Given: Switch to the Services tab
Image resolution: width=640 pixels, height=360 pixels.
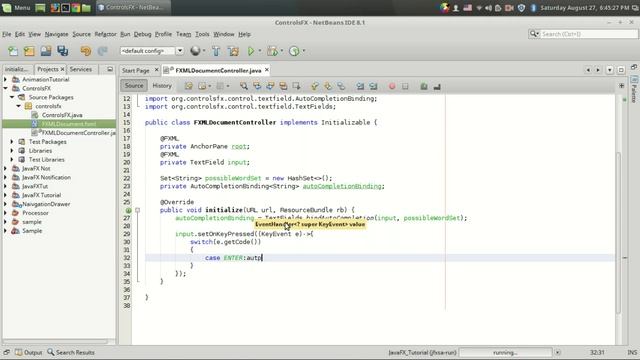Looking at the screenshot, I should click(x=80, y=69).
